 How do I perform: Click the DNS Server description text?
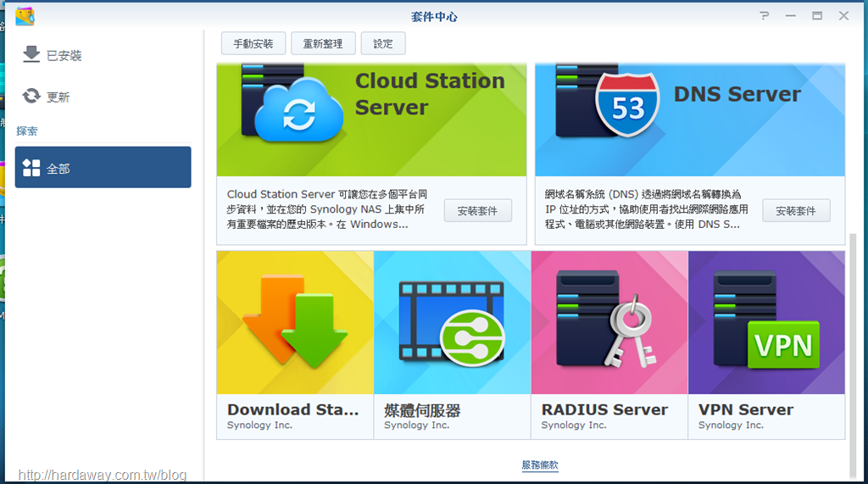(646, 209)
